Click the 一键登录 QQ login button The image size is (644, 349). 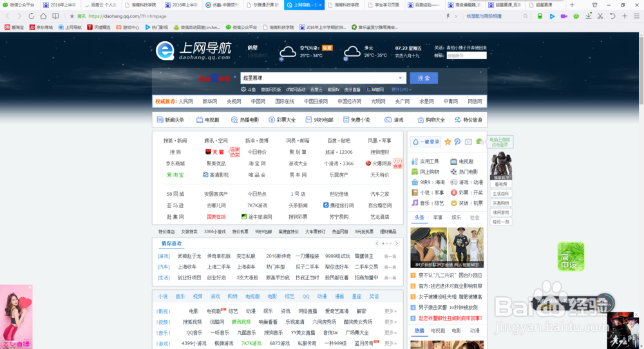tap(426, 142)
